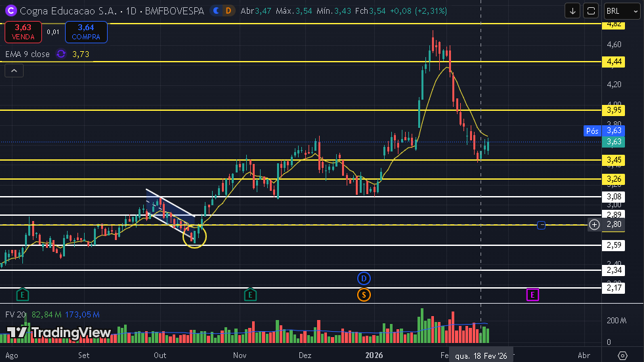Click the 3,64 COMPRA buy button
This screenshot has height=362, width=644.
(x=86, y=32)
